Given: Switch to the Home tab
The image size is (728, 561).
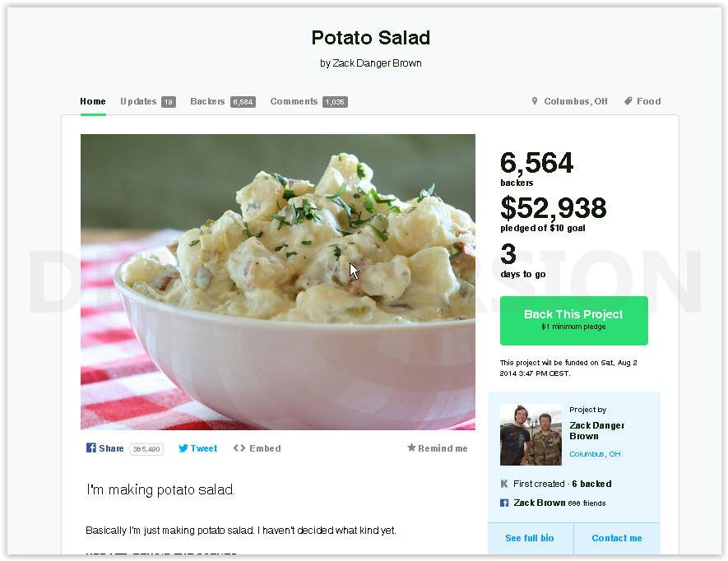Looking at the screenshot, I should tap(93, 101).
